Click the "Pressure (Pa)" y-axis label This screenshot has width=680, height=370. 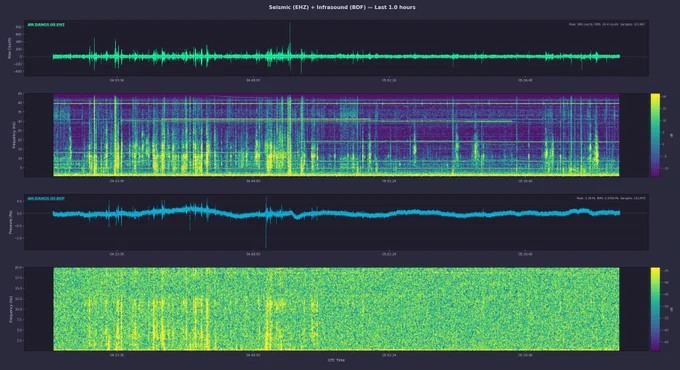tap(10, 222)
